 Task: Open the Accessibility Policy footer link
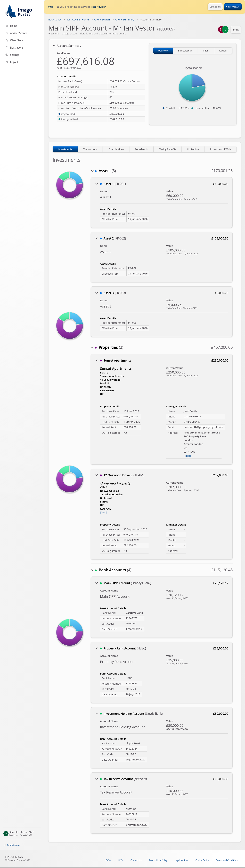158,860
